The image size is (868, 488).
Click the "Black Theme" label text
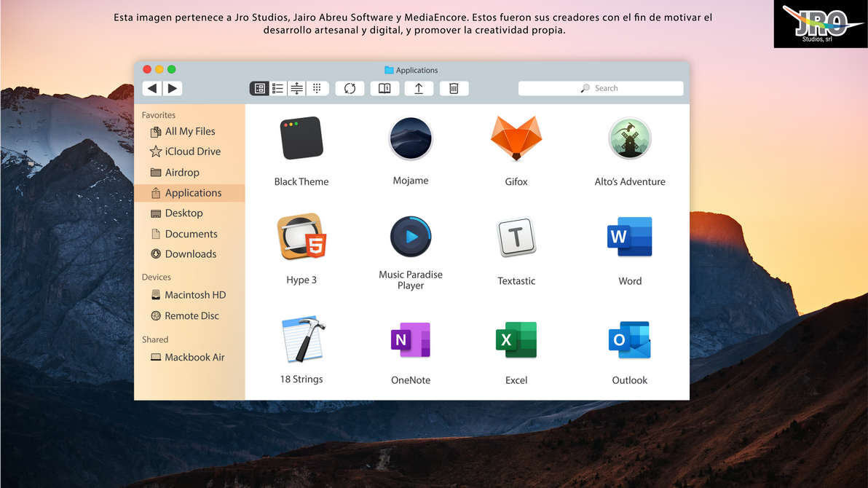click(x=301, y=181)
